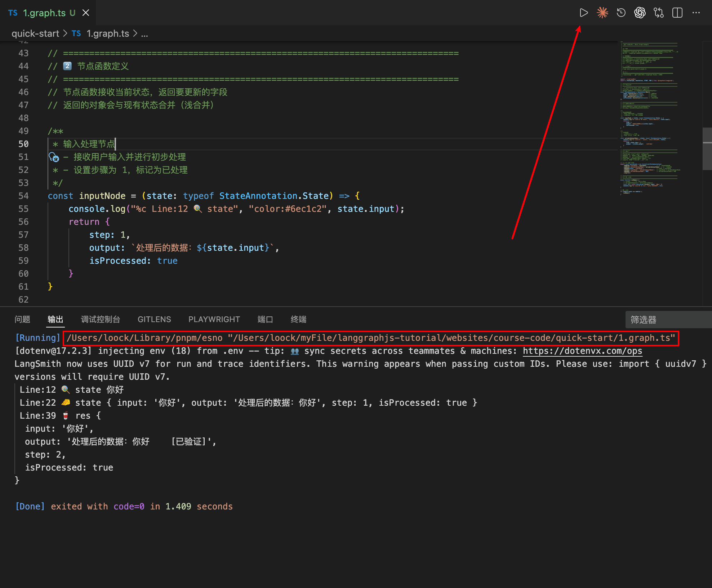Select the TS file icon in breadcrumb
The height and width of the screenshot is (588, 712).
76,33
